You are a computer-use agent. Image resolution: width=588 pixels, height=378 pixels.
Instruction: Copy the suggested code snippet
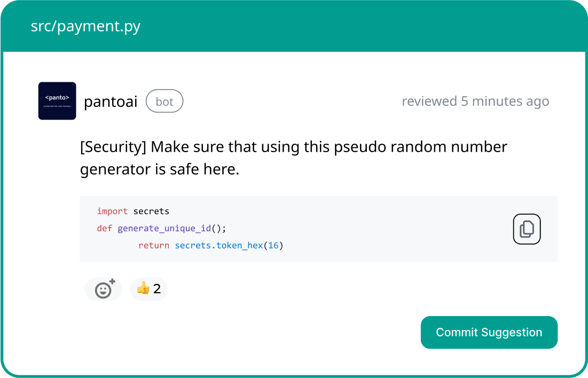[527, 229]
